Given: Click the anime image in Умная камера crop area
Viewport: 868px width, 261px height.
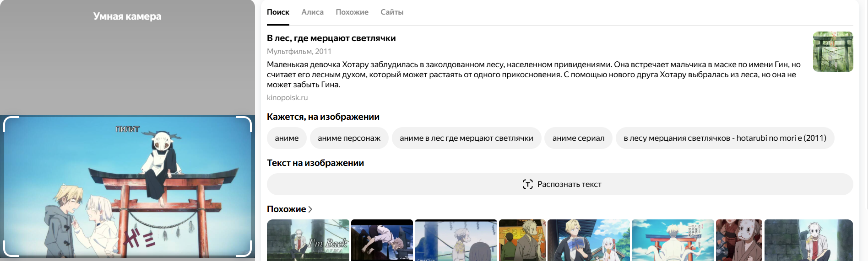Looking at the screenshot, I should tap(127, 186).
